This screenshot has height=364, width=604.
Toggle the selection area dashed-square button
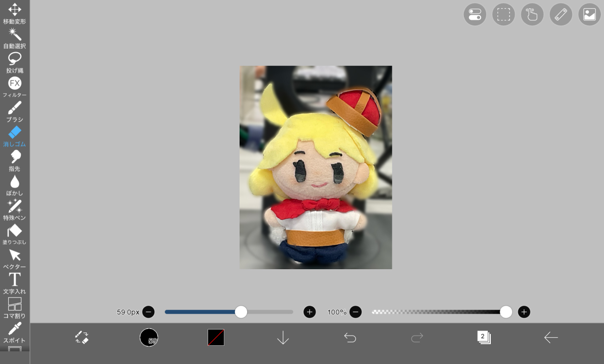[504, 15]
